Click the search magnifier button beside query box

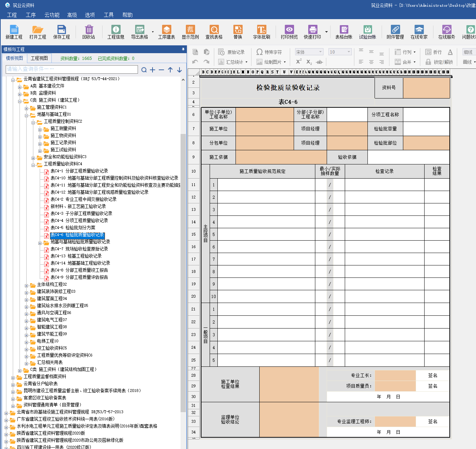coord(144,70)
